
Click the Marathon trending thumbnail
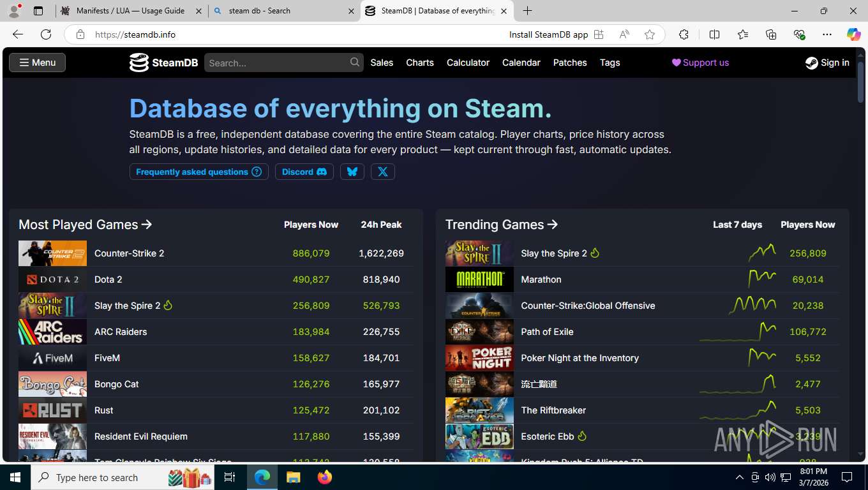479,279
